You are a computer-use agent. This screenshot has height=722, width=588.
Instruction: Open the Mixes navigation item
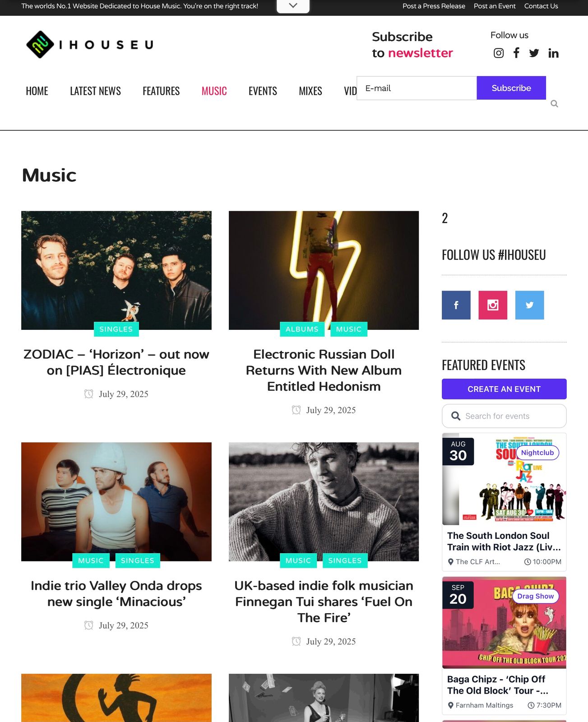click(x=310, y=91)
